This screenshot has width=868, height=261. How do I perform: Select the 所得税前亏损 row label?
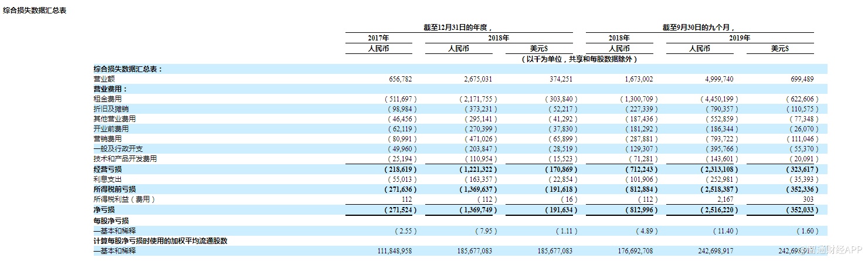click(x=114, y=189)
